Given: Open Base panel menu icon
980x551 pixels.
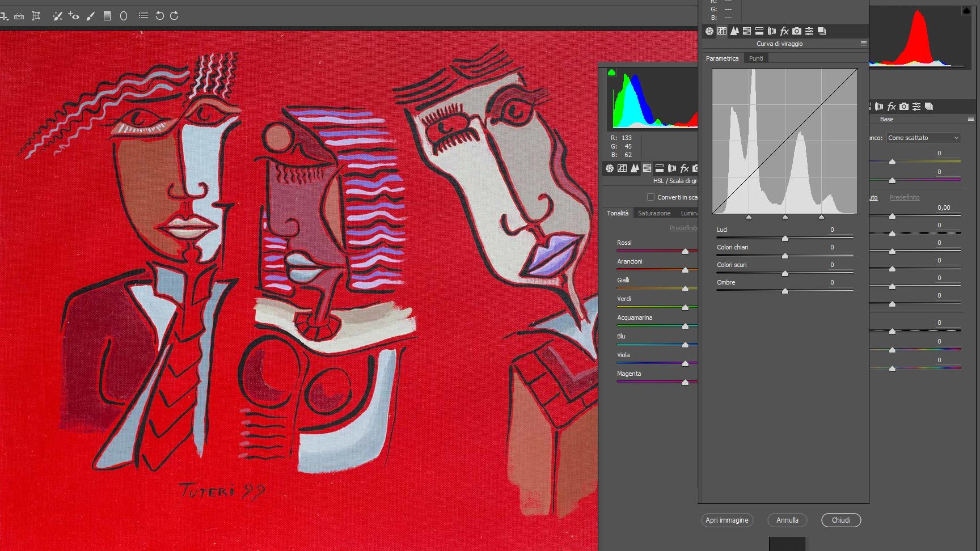Looking at the screenshot, I should [x=970, y=119].
